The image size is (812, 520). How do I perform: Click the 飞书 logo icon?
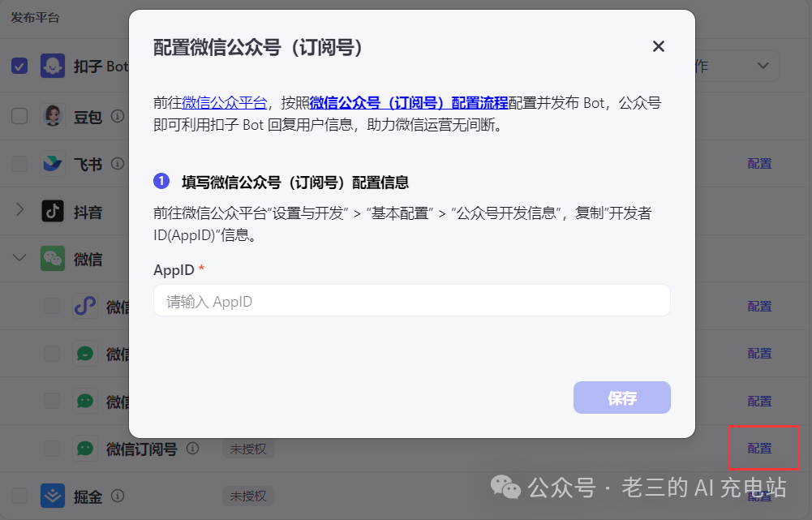[x=52, y=164]
